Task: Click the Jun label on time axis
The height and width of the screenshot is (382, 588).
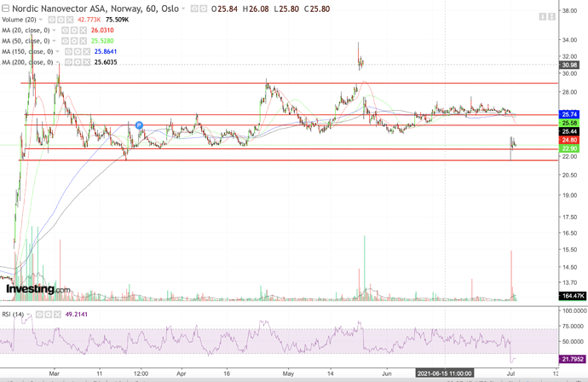Action: (x=387, y=373)
